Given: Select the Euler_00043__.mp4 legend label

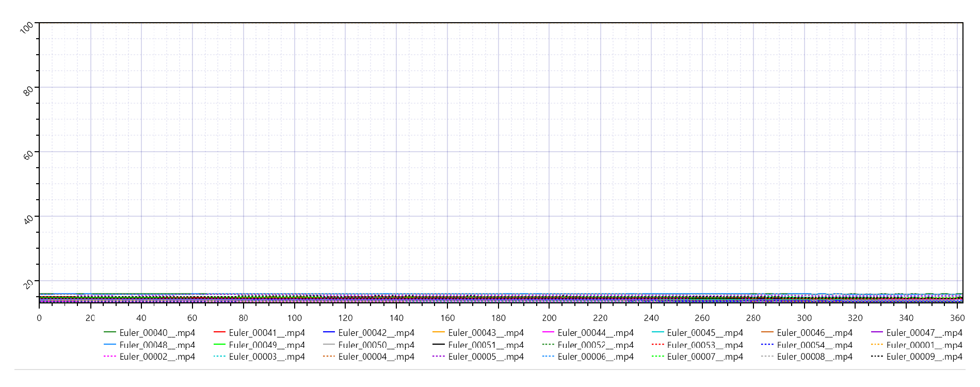Looking at the screenshot, I should click(x=486, y=333).
